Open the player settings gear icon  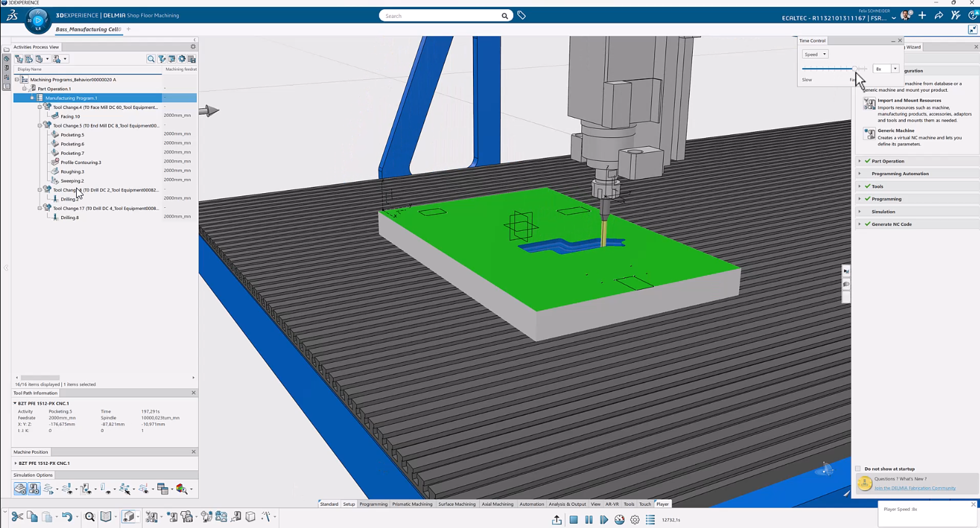click(x=635, y=520)
